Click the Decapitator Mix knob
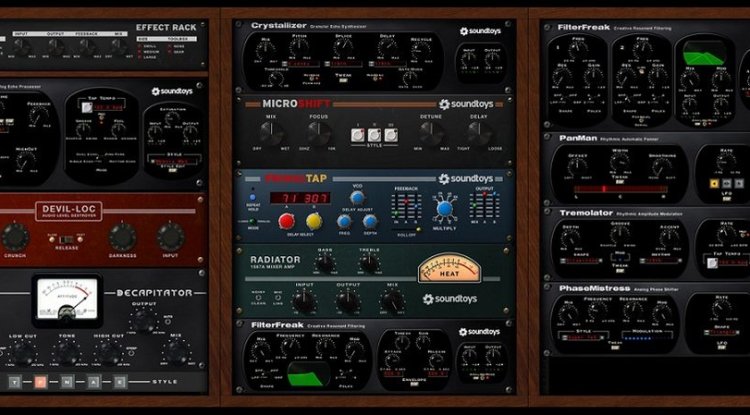This screenshot has width=750, height=415. tap(177, 353)
